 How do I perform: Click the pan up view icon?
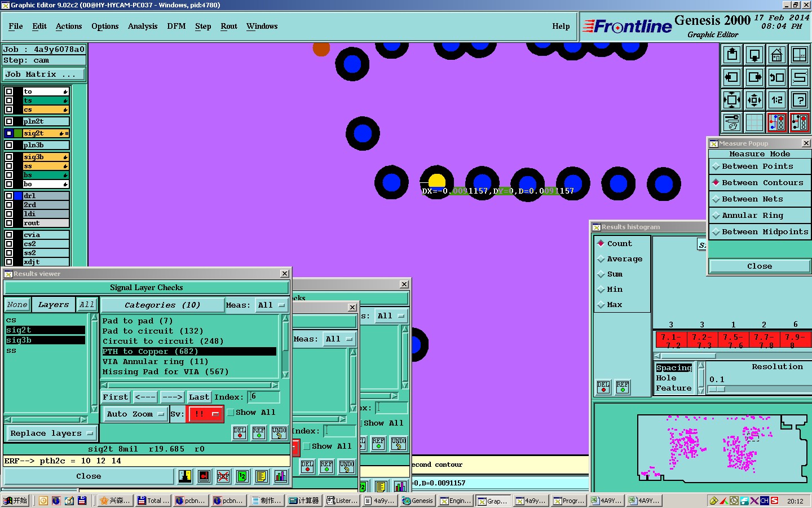point(732,55)
